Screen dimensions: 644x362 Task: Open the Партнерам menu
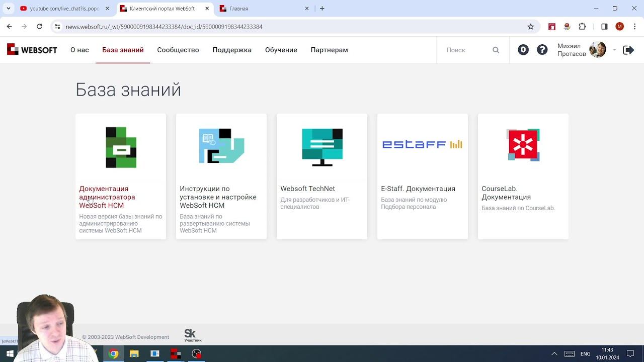[x=329, y=50]
